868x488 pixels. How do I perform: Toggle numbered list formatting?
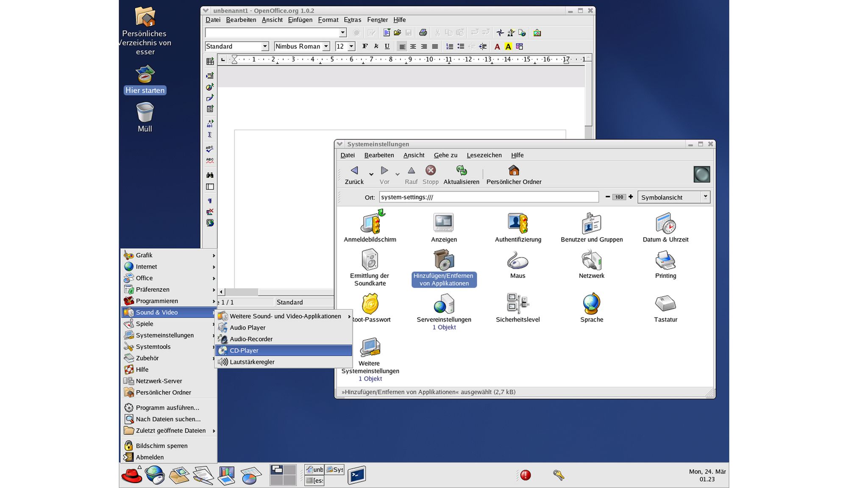(449, 47)
